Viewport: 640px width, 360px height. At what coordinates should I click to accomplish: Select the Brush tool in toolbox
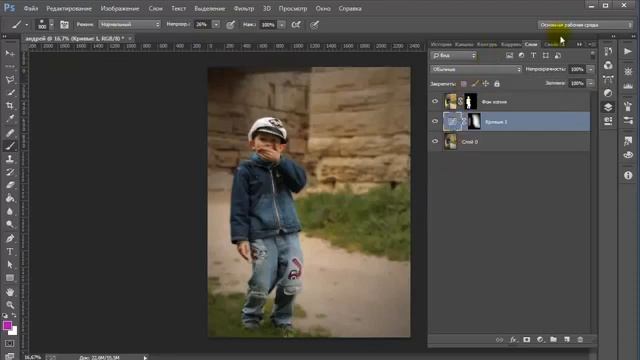coord(10,146)
